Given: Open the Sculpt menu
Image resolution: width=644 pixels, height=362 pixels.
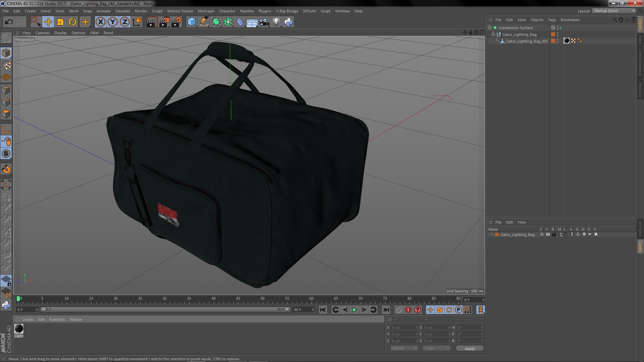Looking at the screenshot, I should pyautogui.click(x=157, y=11).
